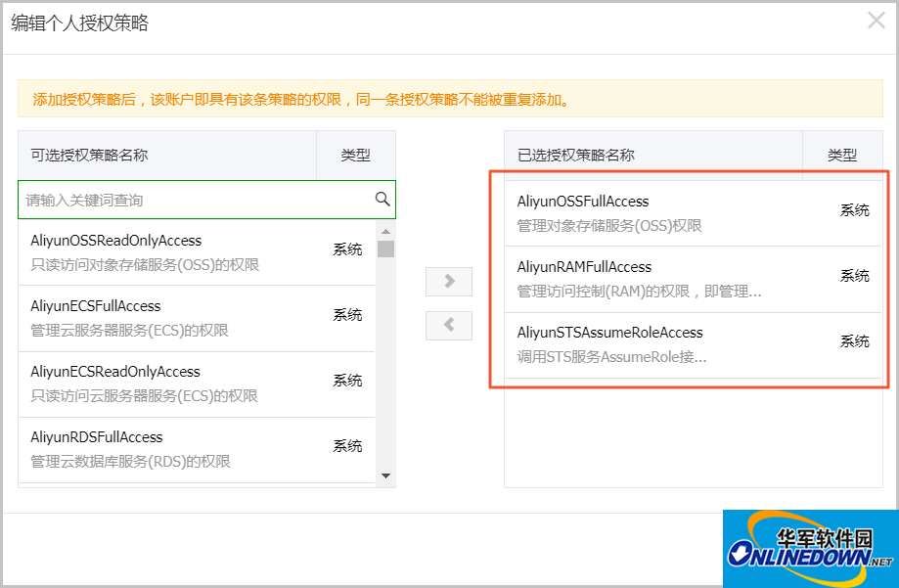Click the left arrow to remove policy
Image resolution: width=899 pixels, height=588 pixels.
pos(449,325)
